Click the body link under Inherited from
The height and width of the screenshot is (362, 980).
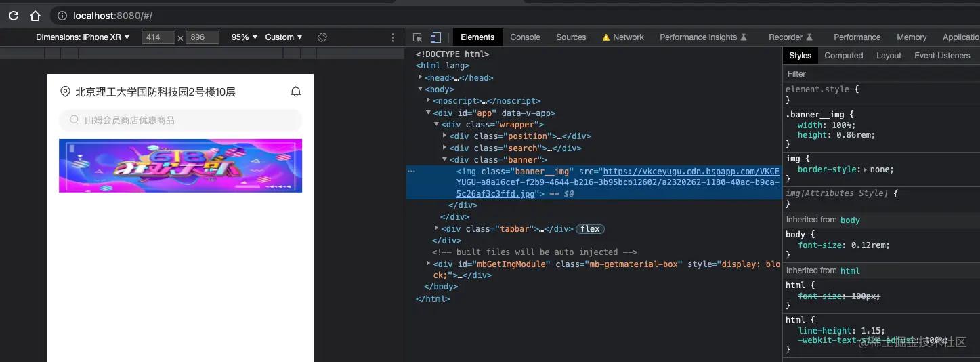(x=850, y=220)
